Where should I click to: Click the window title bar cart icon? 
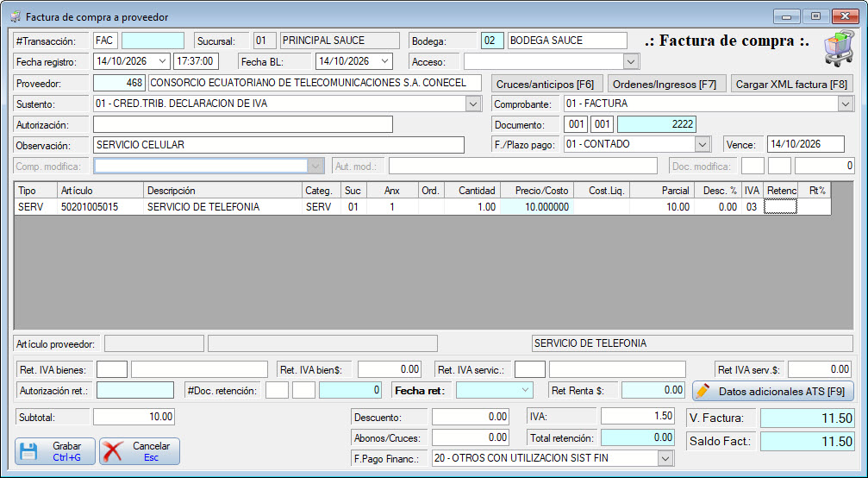click(x=16, y=16)
